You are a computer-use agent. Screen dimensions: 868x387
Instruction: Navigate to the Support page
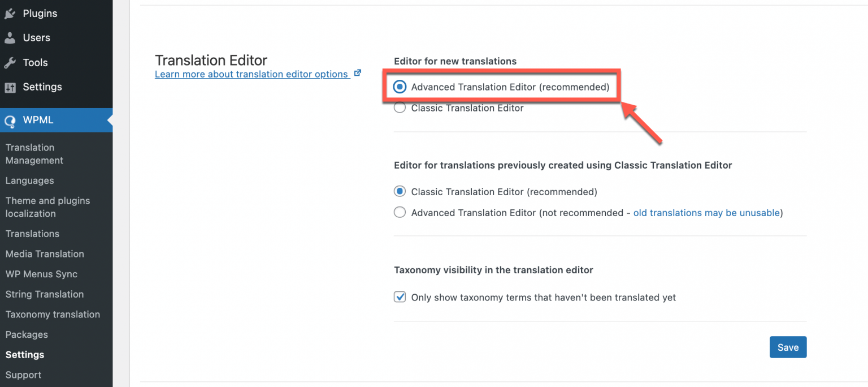[23, 375]
